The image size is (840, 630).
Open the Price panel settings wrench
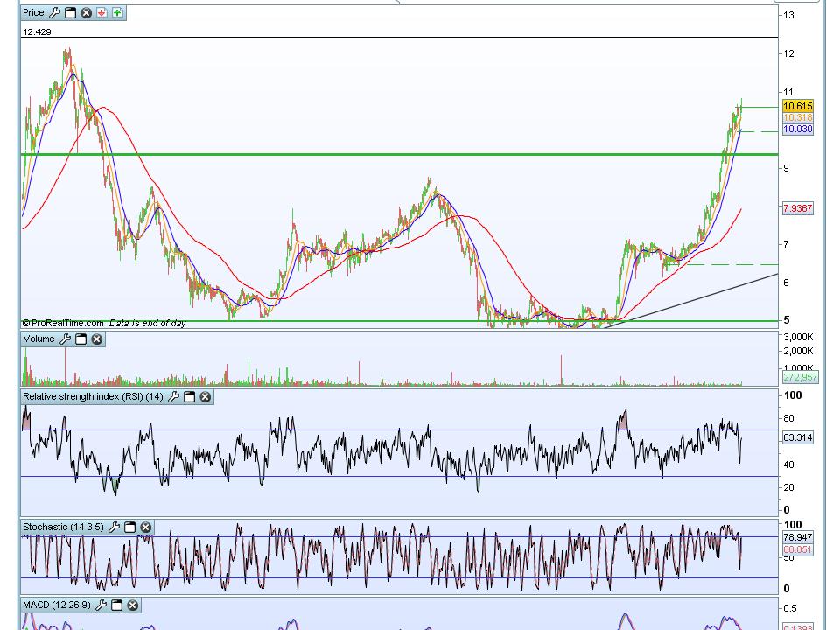(54, 12)
